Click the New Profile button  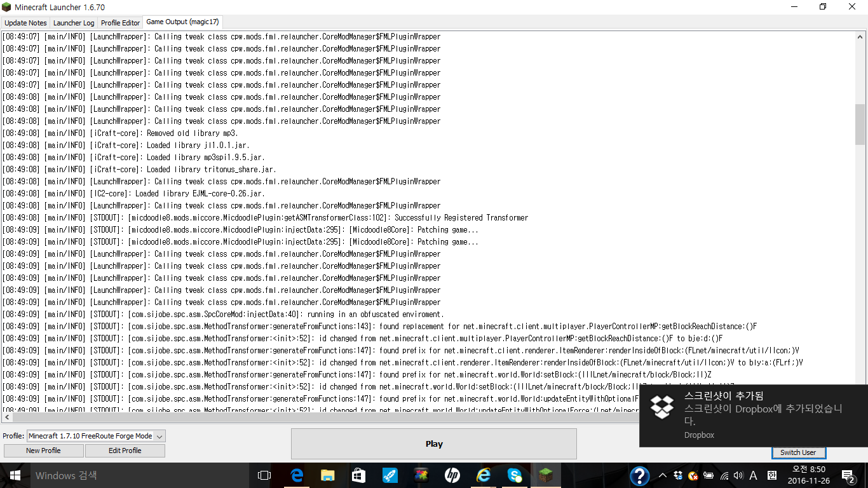click(x=43, y=451)
